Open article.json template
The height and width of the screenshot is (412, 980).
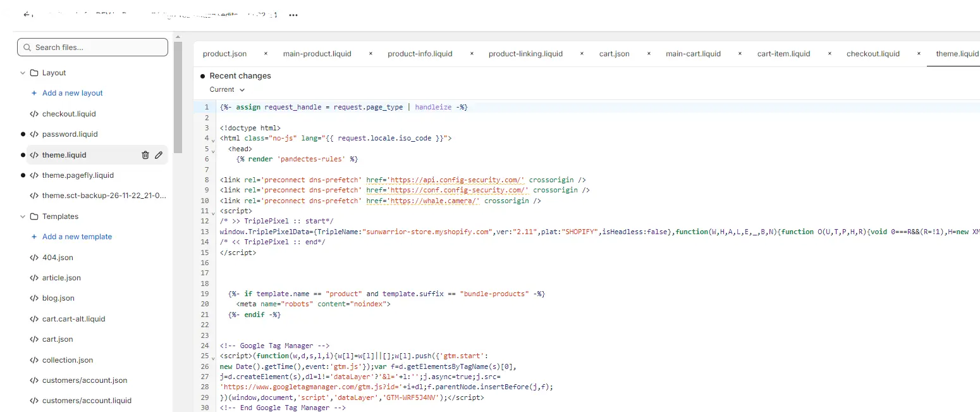(x=61, y=278)
